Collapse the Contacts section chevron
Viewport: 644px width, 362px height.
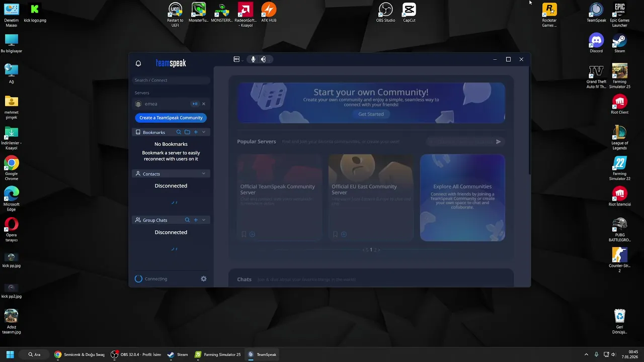[204, 173]
